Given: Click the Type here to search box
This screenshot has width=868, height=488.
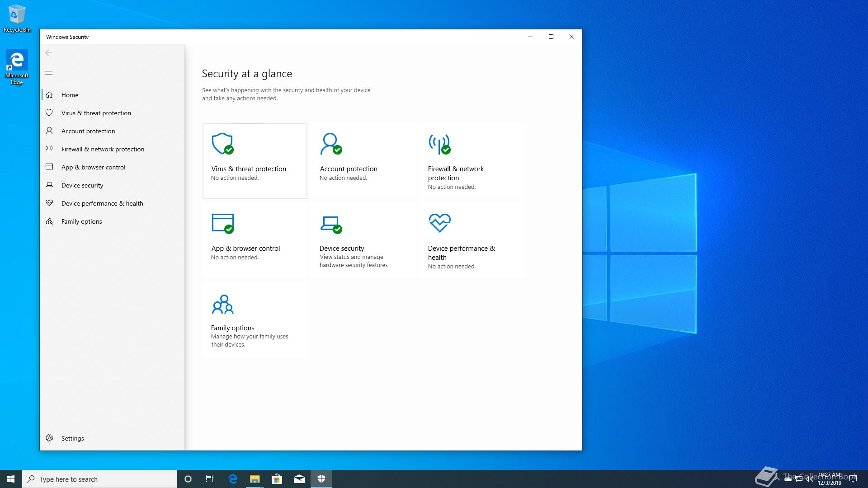Looking at the screenshot, I should coord(99,479).
